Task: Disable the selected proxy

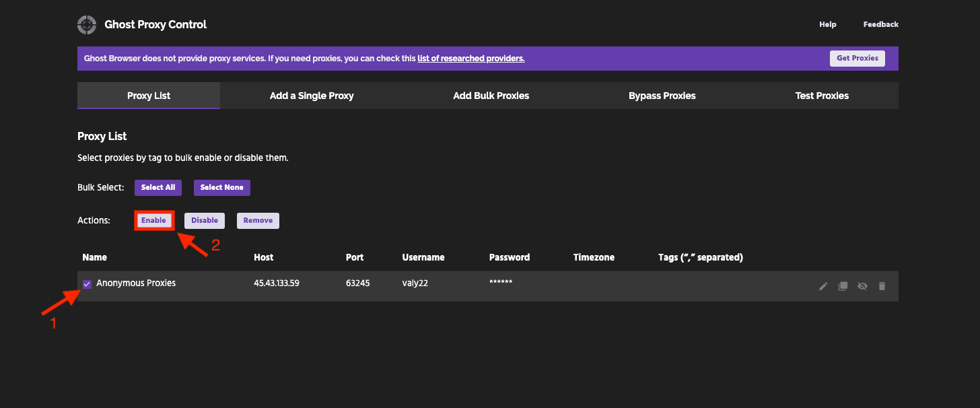Action: pos(204,220)
